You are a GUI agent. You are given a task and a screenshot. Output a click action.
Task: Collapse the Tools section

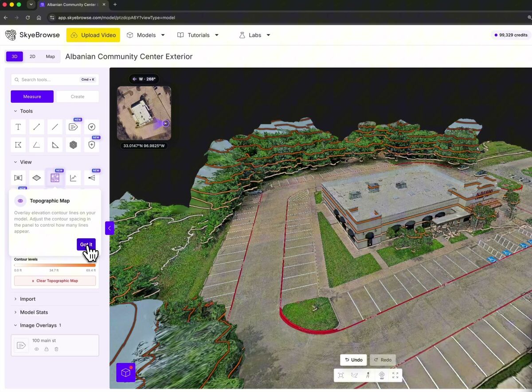[x=23, y=111]
